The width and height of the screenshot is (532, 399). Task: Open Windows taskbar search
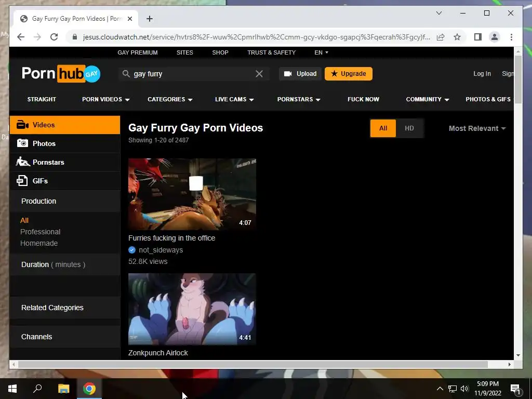coord(37,389)
